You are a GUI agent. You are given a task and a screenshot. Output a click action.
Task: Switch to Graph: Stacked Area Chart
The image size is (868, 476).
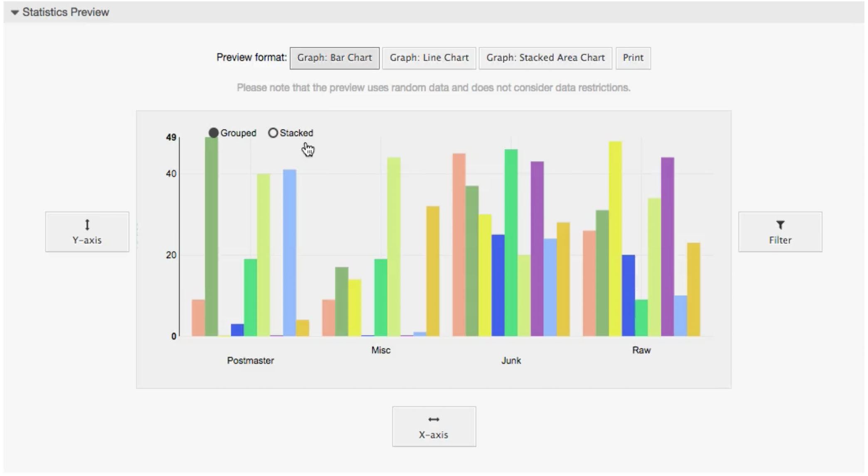pos(545,58)
